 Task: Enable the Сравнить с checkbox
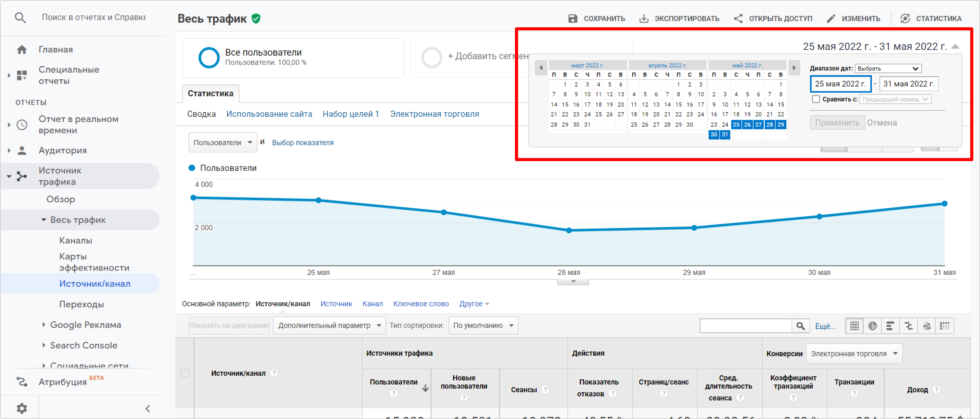[816, 99]
